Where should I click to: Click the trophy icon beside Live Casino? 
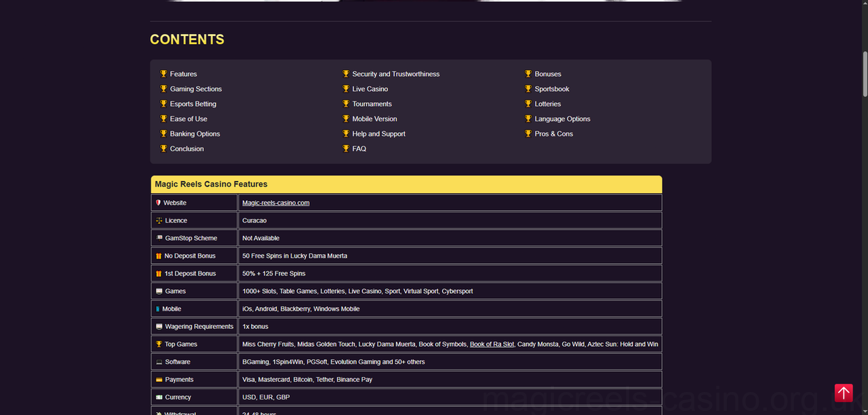pyautogui.click(x=346, y=89)
